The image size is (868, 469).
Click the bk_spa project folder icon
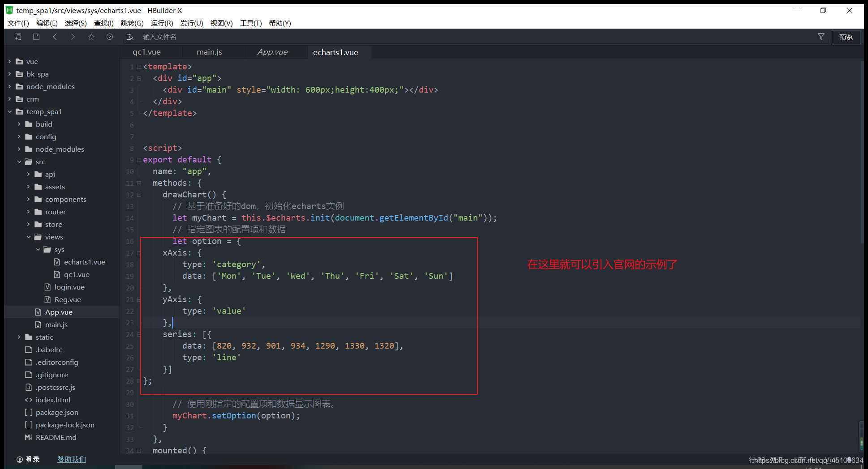coord(19,74)
